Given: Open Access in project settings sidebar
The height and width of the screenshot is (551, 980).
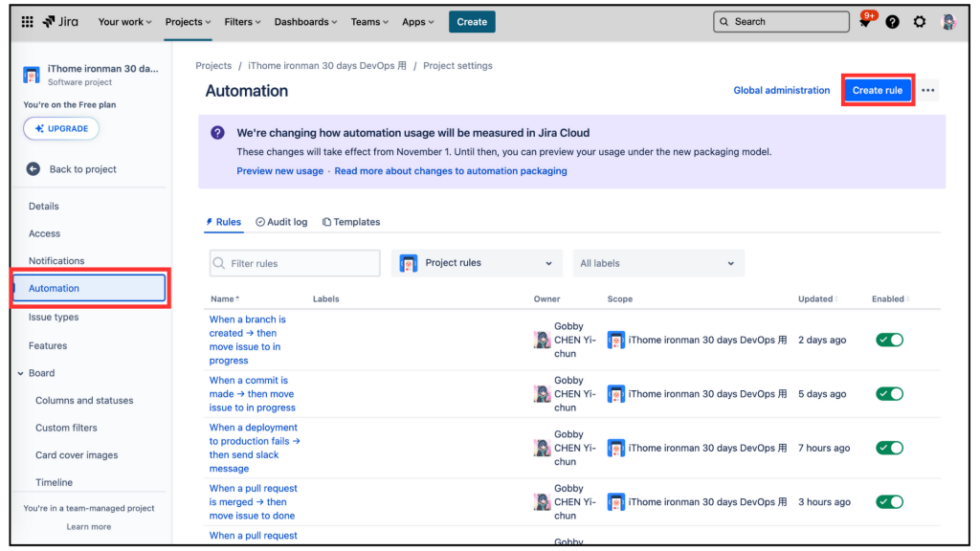Looking at the screenshot, I should [x=44, y=233].
